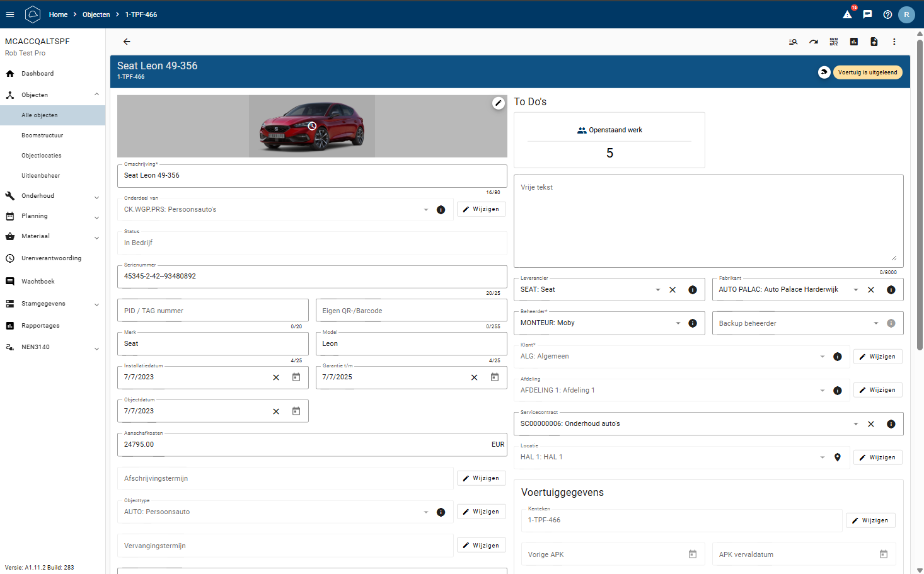Click Wijzigen button next to Kenteken

(870, 520)
